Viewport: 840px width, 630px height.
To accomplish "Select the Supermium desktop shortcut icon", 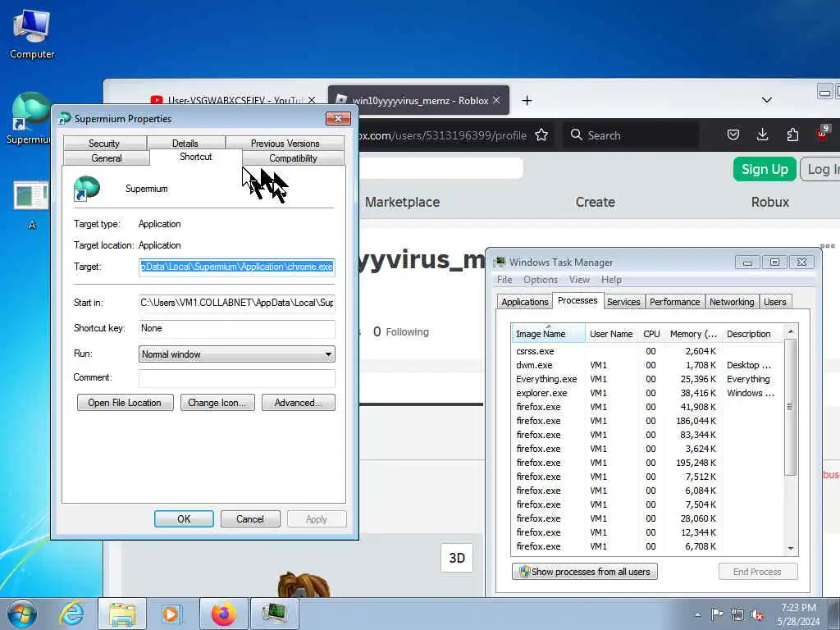I will coord(30,119).
